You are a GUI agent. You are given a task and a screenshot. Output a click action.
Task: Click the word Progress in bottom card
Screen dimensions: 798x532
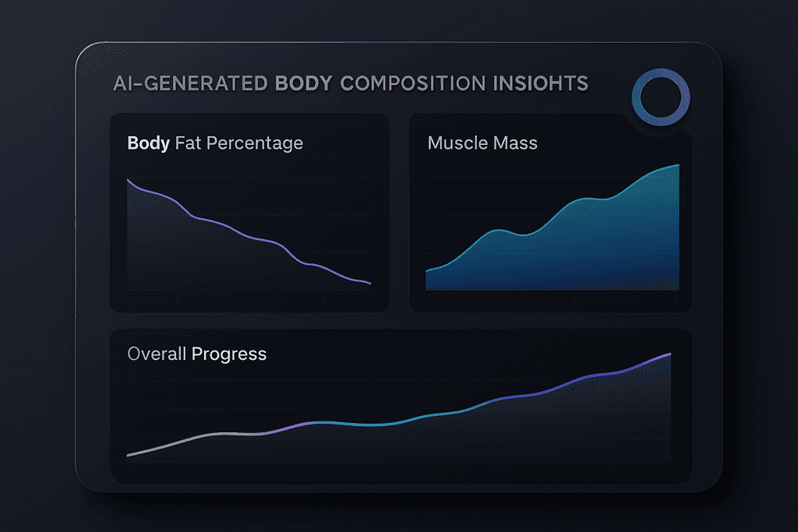click(229, 354)
